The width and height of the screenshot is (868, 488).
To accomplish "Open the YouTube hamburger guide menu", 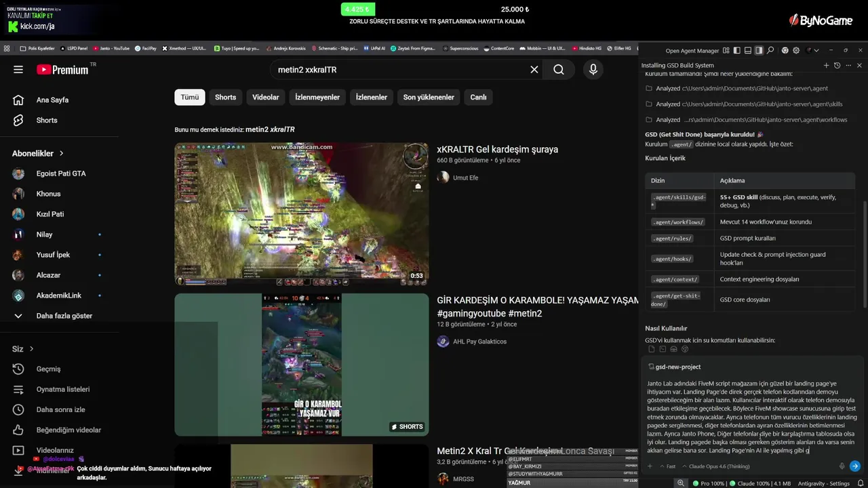I will pyautogui.click(x=18, y=70).
